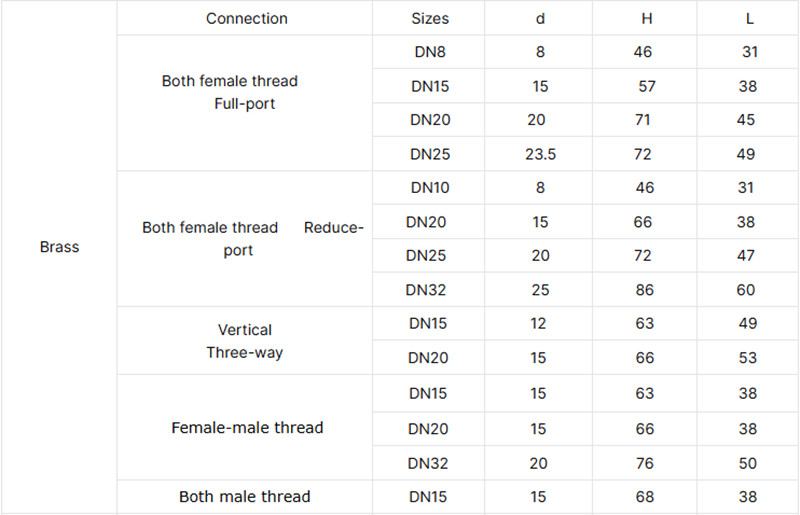Click the Both male thread cell
Image resolution: width=800 pixels, height=515 pixels.
245,496
